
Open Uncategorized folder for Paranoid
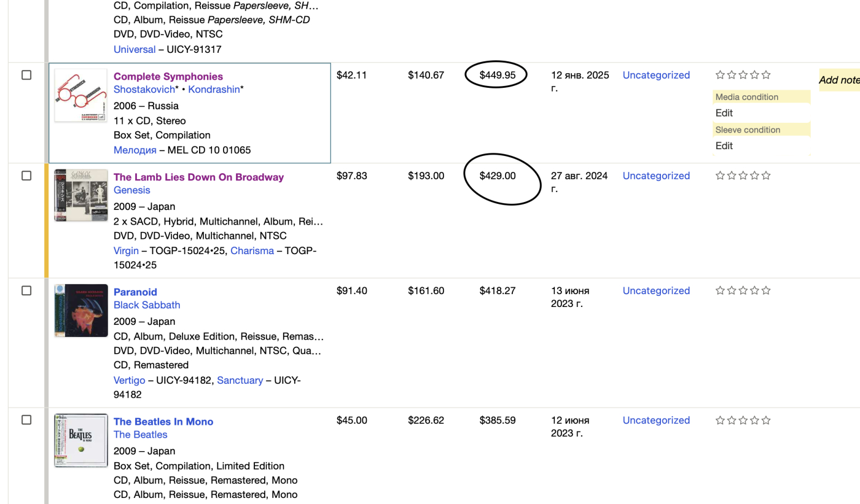pos(656,290)
